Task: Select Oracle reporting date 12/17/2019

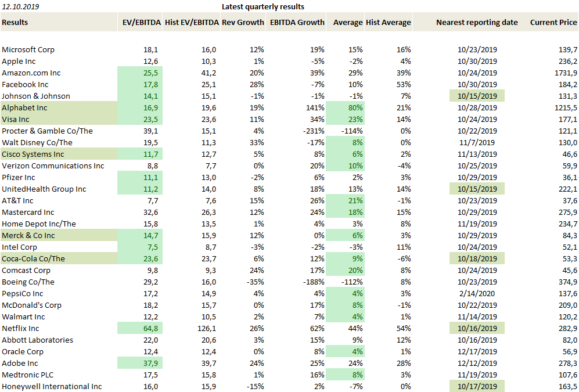Action: coord(477,352)
